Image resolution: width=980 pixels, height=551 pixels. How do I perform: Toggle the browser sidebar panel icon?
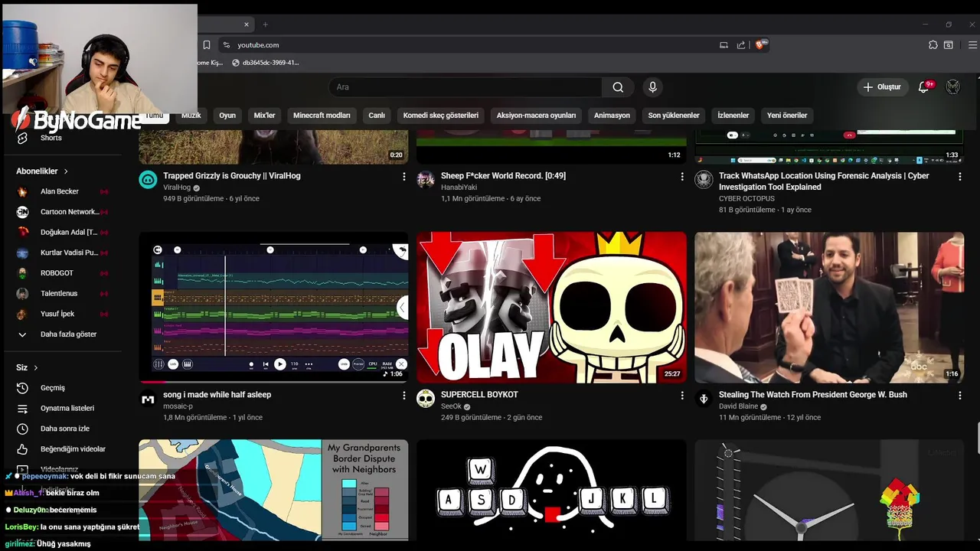pyautogui.click(x=949, y=45)
